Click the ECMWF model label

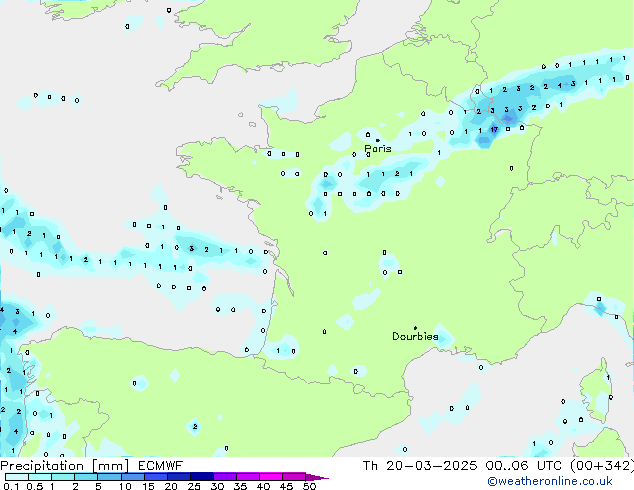click(x=161, y=466)
